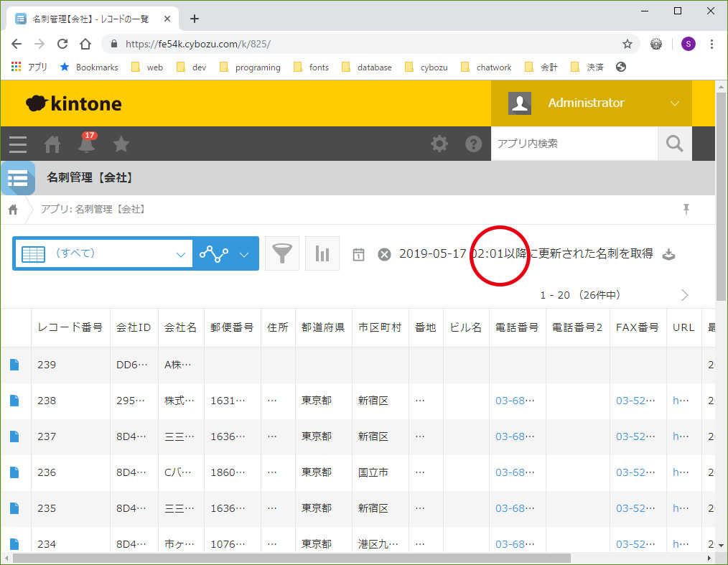728x565 pixels.
Task: Open record 237 detail icon
Action: (x=14, y=436)
